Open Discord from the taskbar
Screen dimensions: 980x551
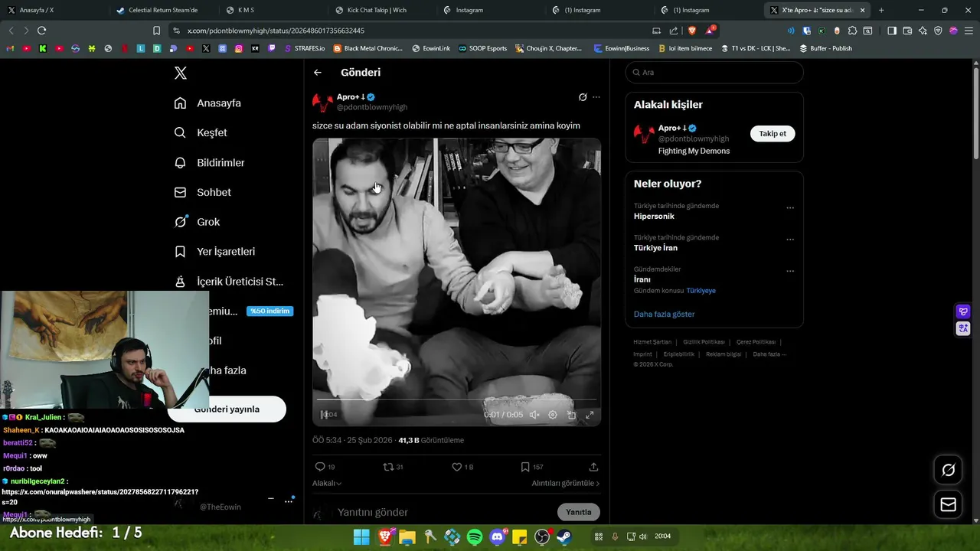pyautogui.click(x=498, y=536)
